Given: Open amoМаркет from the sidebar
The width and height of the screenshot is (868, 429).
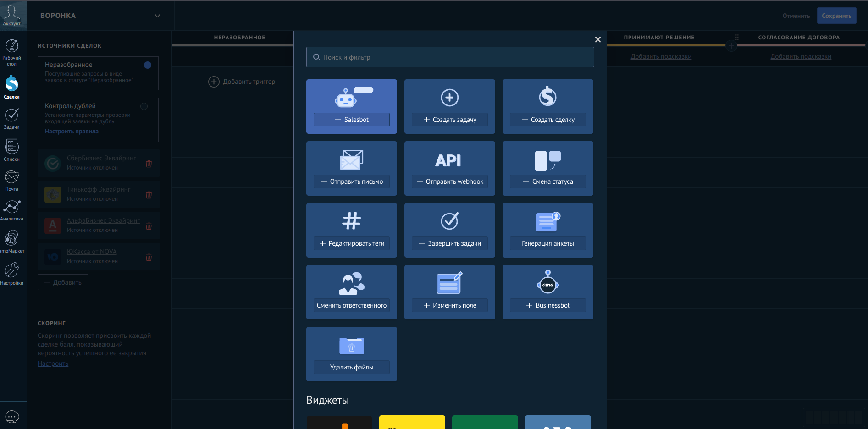Looking at the screenshot, I should pos(11,242).
